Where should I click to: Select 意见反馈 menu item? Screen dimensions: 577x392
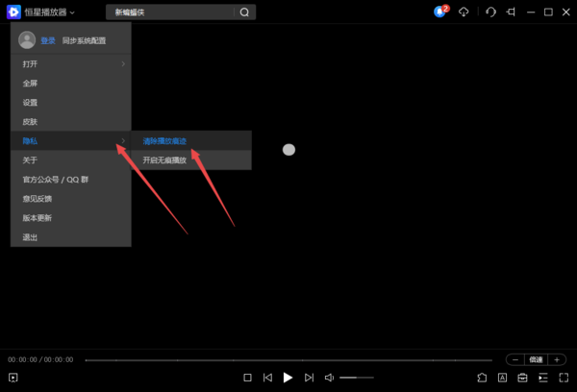point(71,199)
